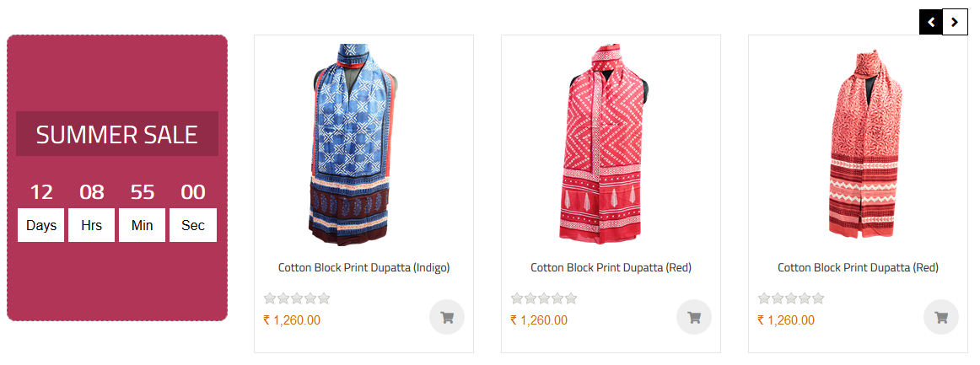Image resolution: width=980 pixels, height=365 pixels.
Task: Click the SUMMER SALE banner heading
Action: [x=116, y=134]
